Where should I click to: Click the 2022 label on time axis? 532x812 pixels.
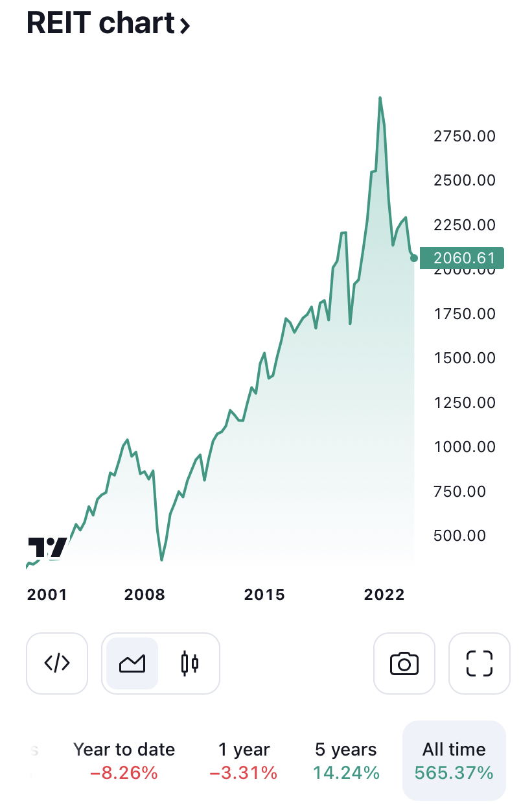[384, 595]
